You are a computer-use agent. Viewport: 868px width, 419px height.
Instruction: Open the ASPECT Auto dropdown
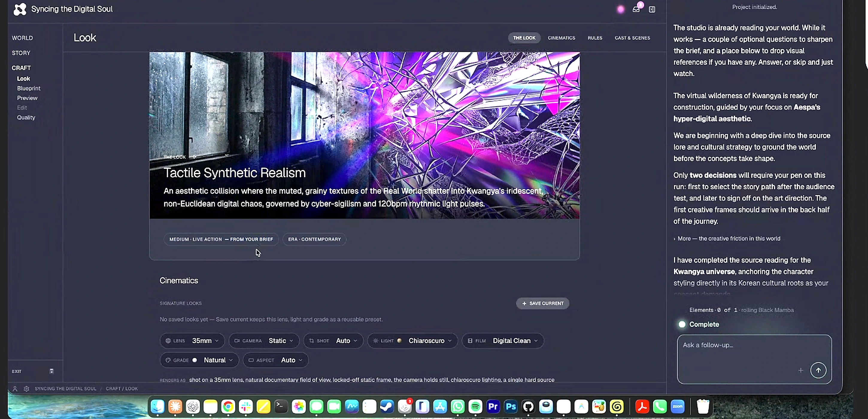tap(276, 360)
